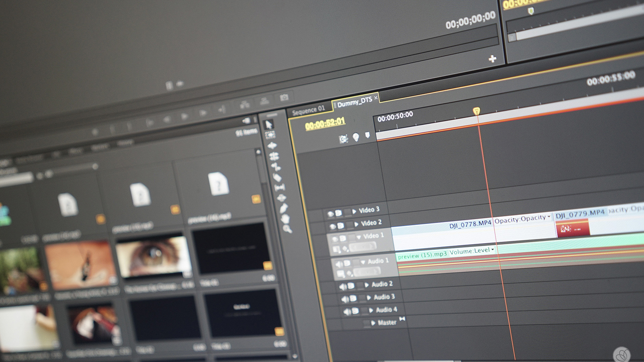644x362 pixels.
Task: Select the Rate Stretch tool
Action: point(276,166)
